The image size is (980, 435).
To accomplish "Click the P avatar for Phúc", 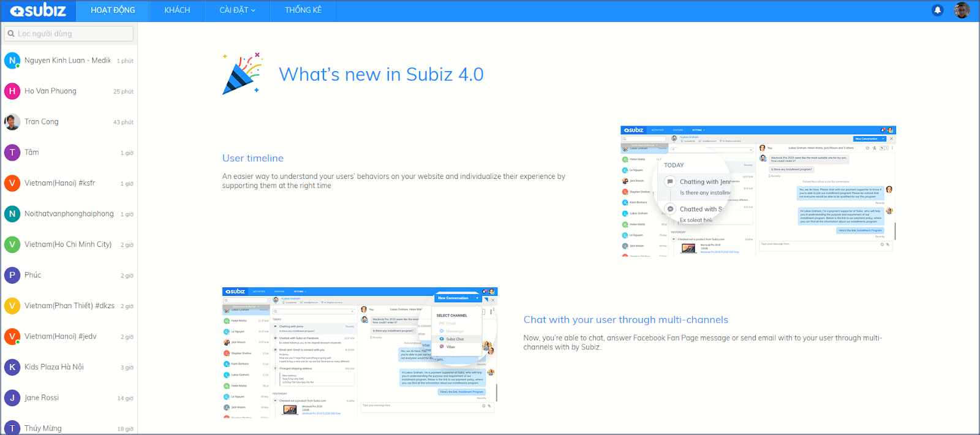I will click(x=12, y=275).
